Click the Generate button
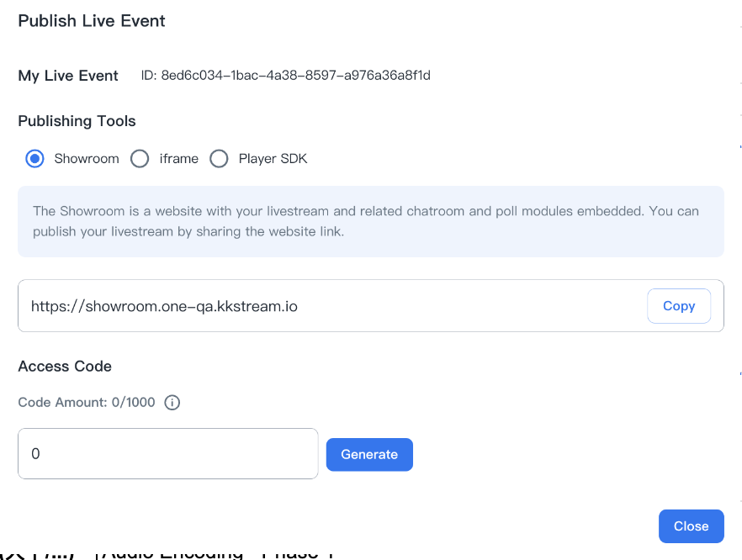Viewport: 742px width, 560px height. click(x=369, y=454)
